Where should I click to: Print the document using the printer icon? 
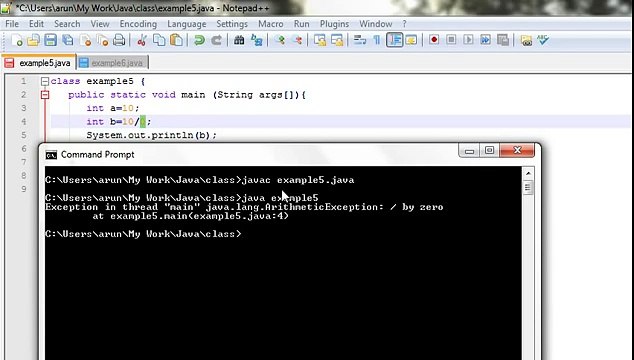tap(119, 40)
